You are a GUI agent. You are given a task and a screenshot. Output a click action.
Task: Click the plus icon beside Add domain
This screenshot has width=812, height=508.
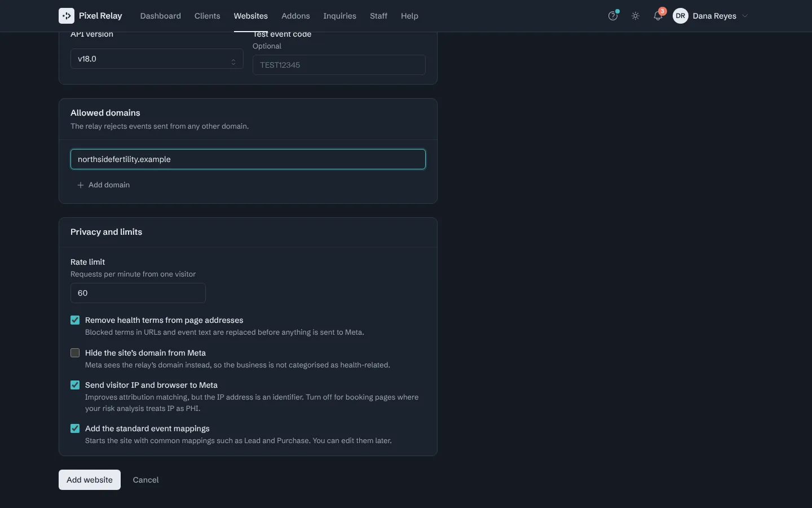[x=81, y=185]
